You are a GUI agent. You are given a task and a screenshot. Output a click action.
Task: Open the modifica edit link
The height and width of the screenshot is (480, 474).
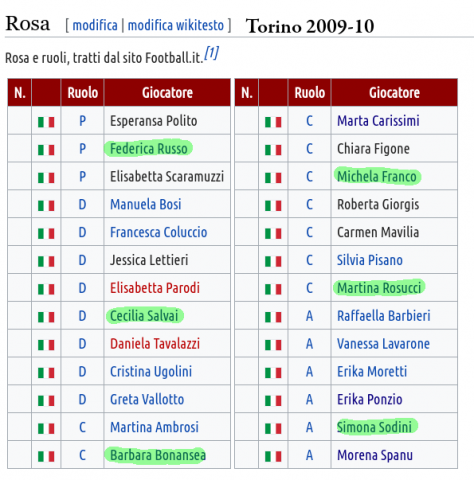coord(95,25)
